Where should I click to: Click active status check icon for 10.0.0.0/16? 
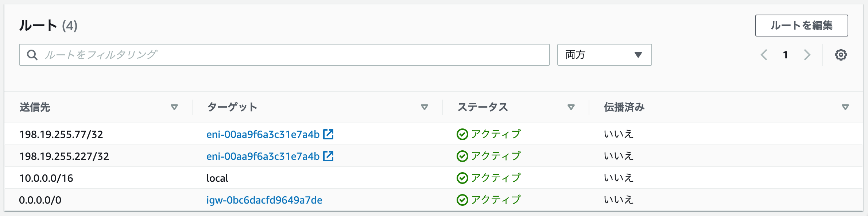(x=462, y=178)
